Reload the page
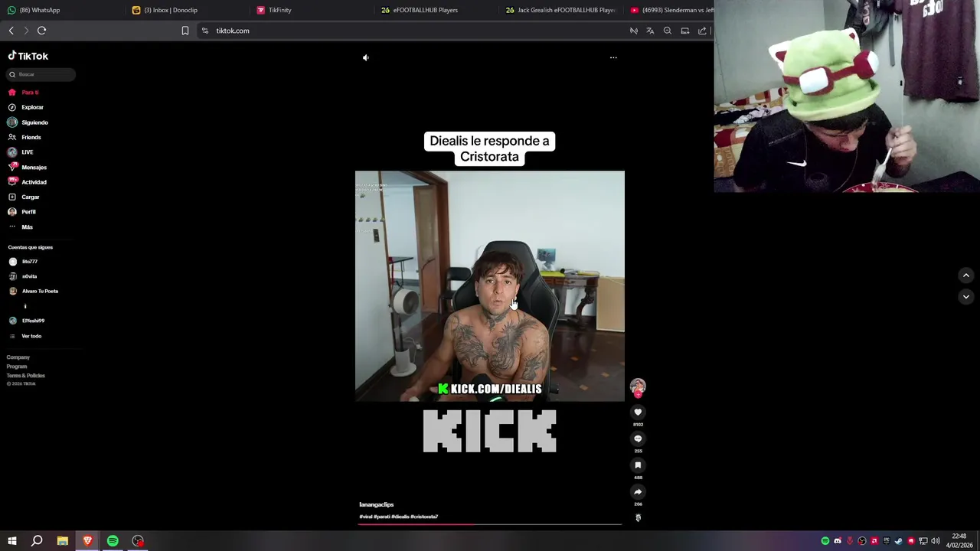The width and height of the screenshot is (980, 551). [42, 31]
